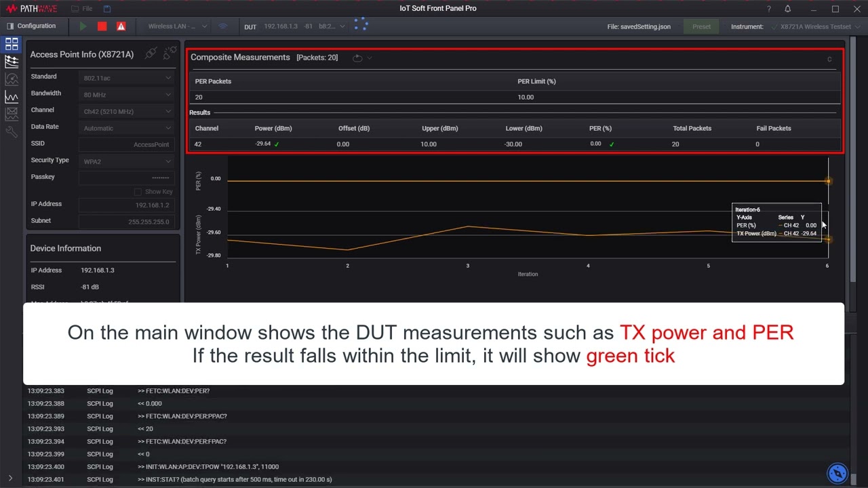Click the save disk icon beside File
Viewport: 868px width, 488px height.
pos(107,9)
